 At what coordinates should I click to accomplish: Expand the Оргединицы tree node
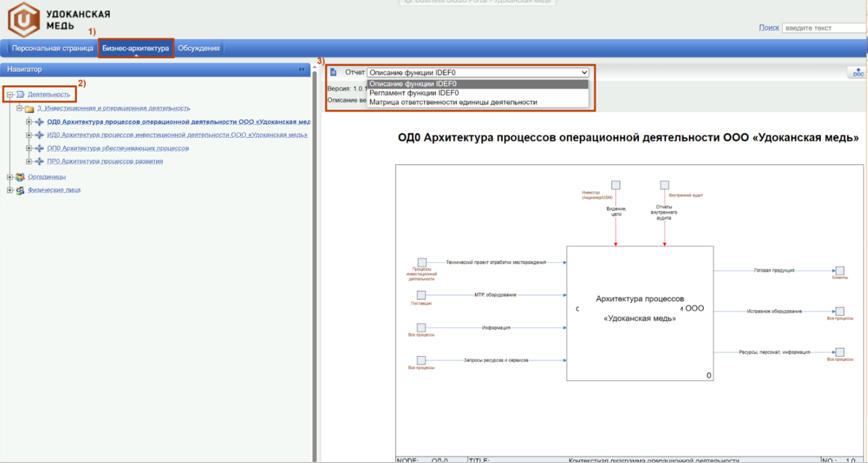10,177
